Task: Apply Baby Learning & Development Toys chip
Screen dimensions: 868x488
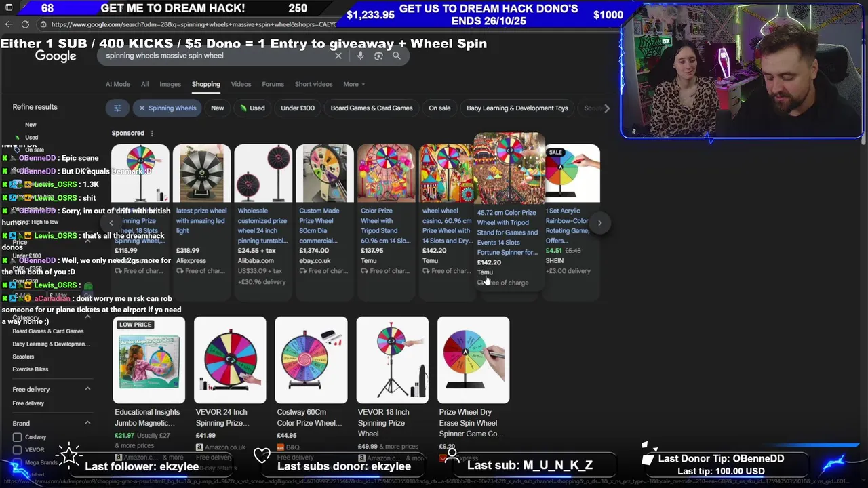Action: pyautogui.click(x=517, y=108)
